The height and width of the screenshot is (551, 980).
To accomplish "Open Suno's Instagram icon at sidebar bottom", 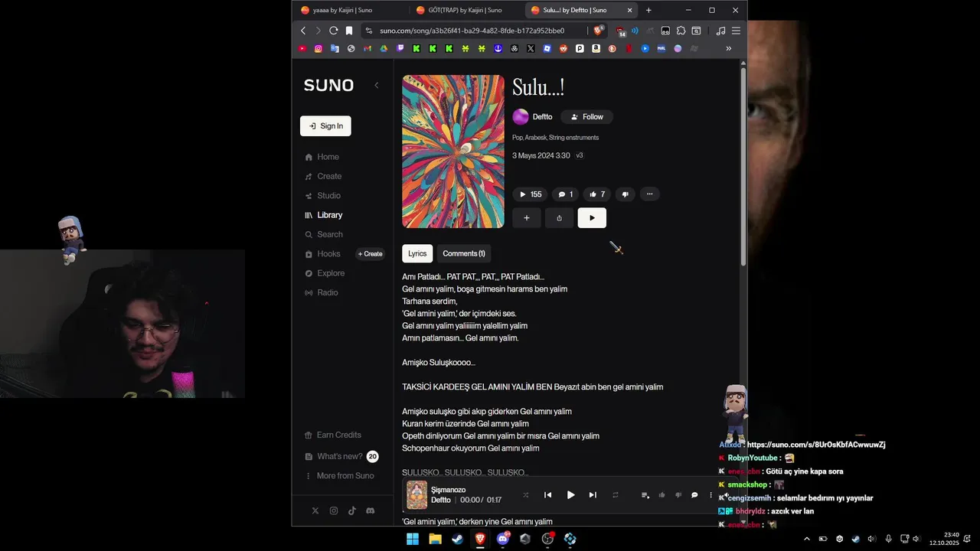I will pos(334,510).
